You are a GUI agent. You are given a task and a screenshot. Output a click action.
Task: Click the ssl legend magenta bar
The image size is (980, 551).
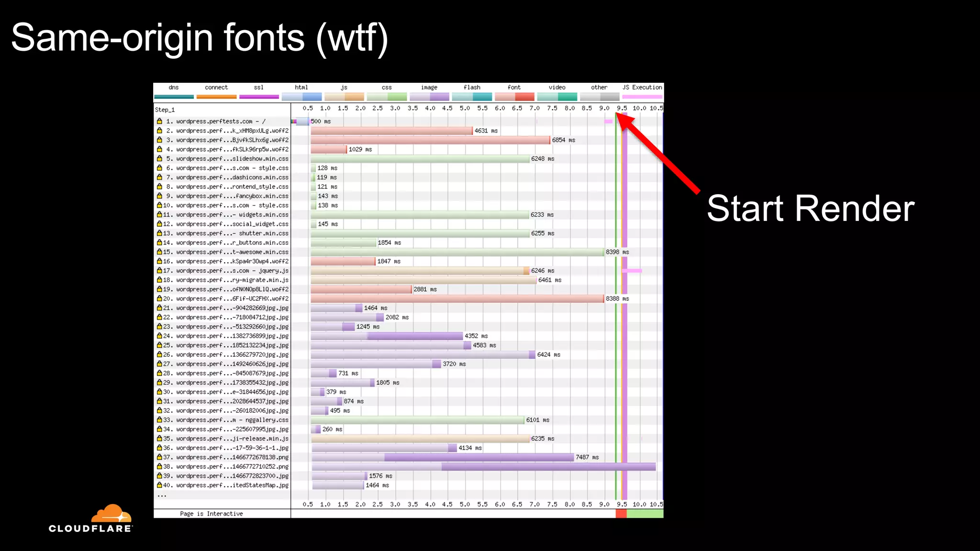259,97
